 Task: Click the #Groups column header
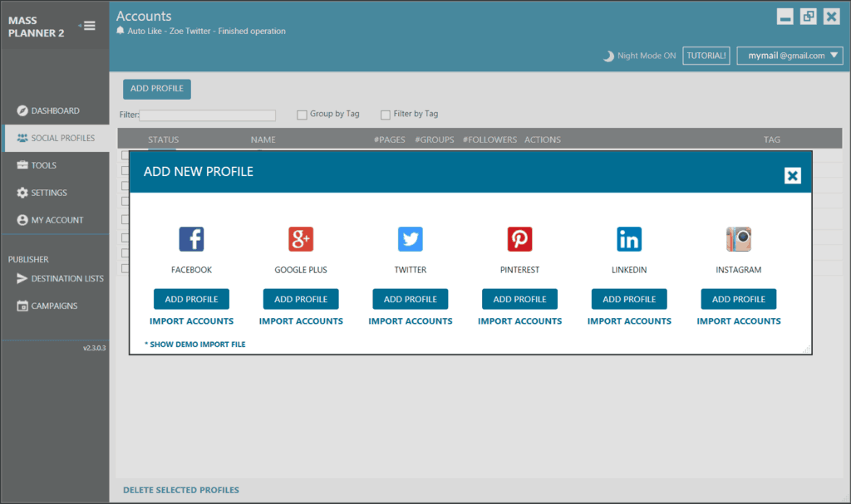pyautogui.click(x=434, y=139)
